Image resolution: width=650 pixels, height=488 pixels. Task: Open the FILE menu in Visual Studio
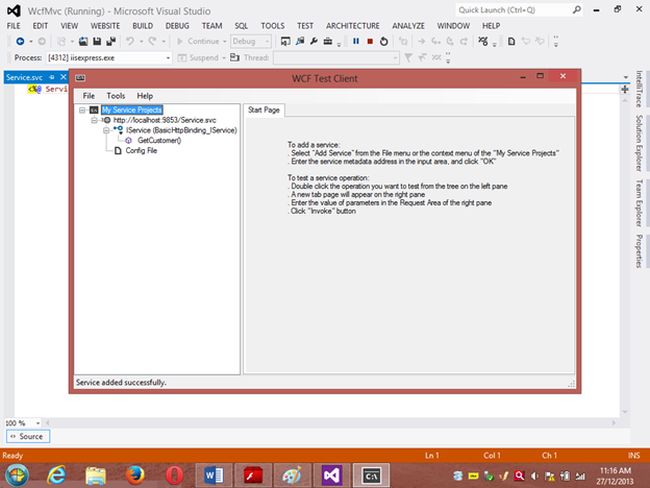(14, 26)
